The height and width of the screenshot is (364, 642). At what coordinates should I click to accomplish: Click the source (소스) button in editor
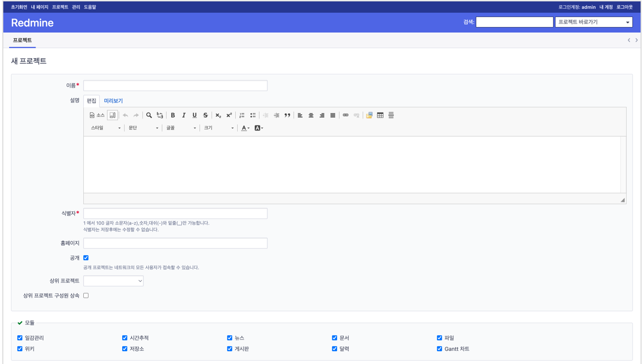point(97,115)
